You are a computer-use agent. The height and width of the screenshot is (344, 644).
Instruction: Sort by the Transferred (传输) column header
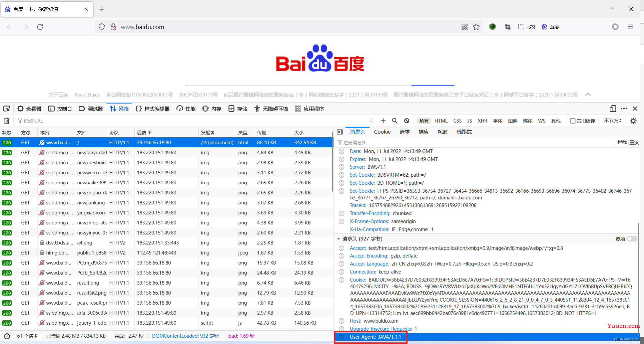click(273, 133)
